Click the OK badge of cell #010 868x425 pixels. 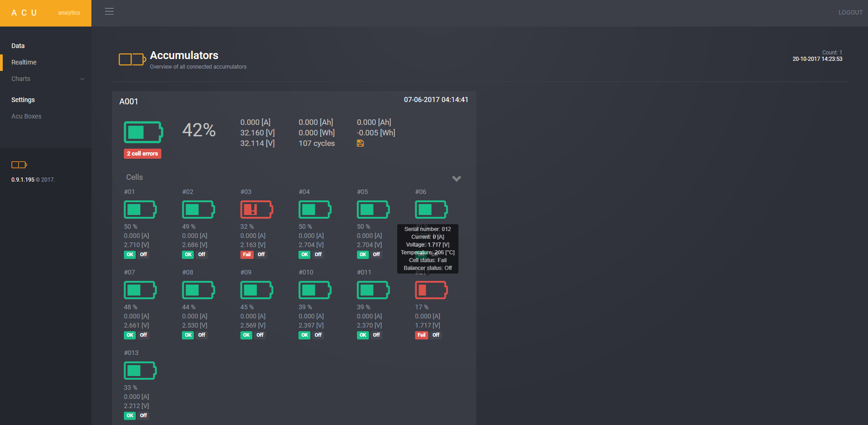pos(304,335)
